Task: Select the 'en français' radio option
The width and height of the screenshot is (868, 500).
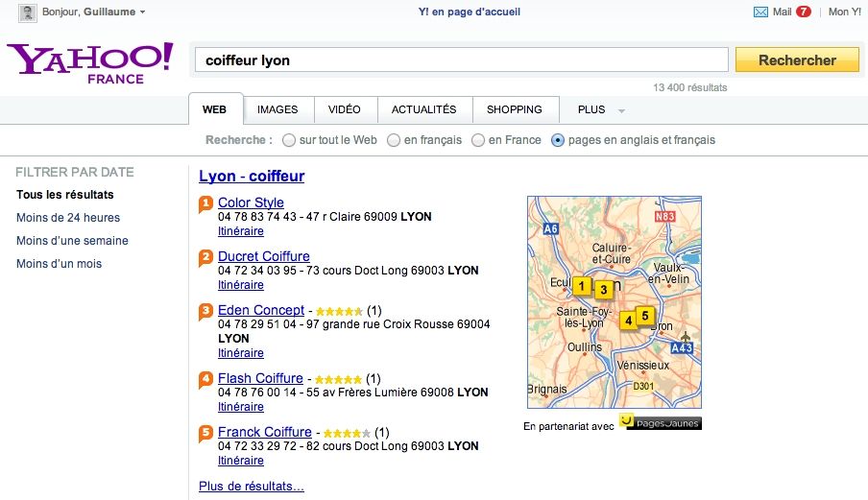Action: (x=394, y=140)
